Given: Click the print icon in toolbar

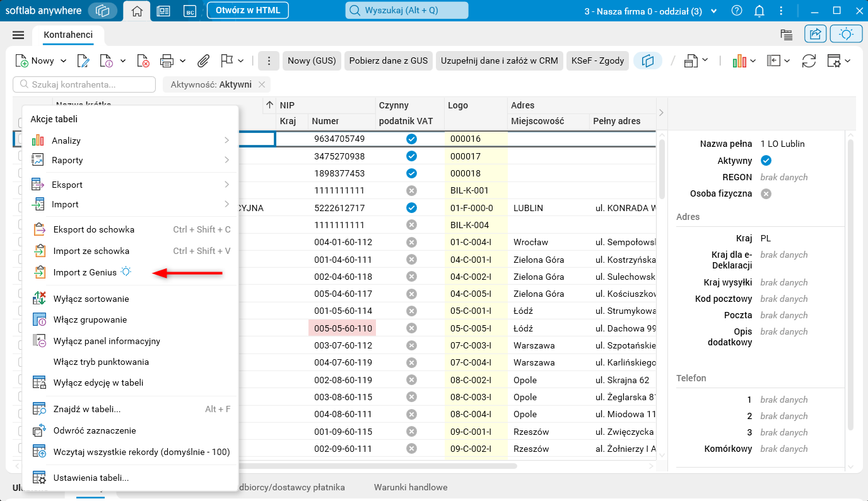Looking at the screenshot, I should pos(167,60).
